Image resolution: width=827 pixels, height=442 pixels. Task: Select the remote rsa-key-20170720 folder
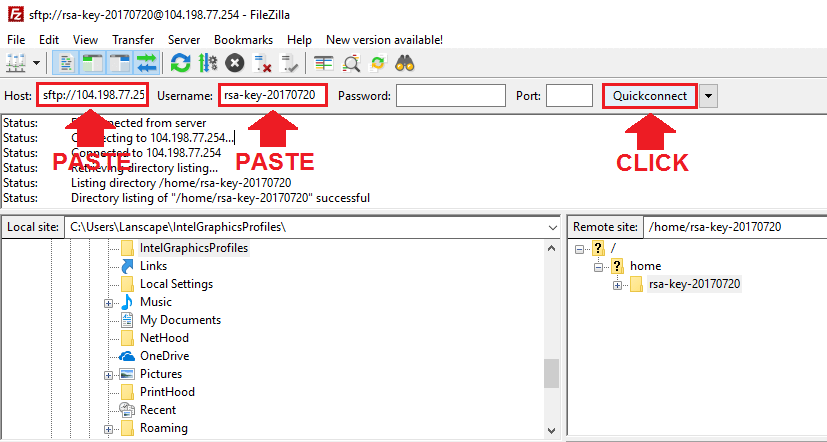pyautogui.click(x=694, y=284)
